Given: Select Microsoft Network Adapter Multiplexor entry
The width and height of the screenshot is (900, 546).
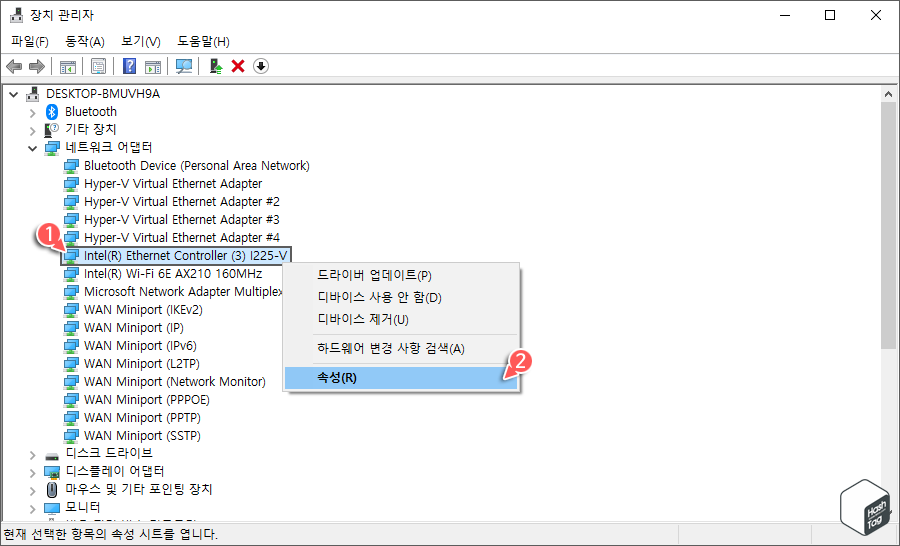Looking at the screenshot, I should pyautogui.click(x=183, y=292).
